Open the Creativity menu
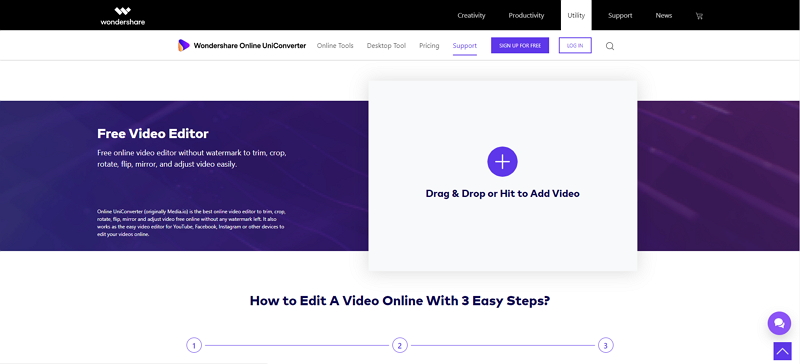The width and height of the screenshot is (800, 364). tap(471, 16)
